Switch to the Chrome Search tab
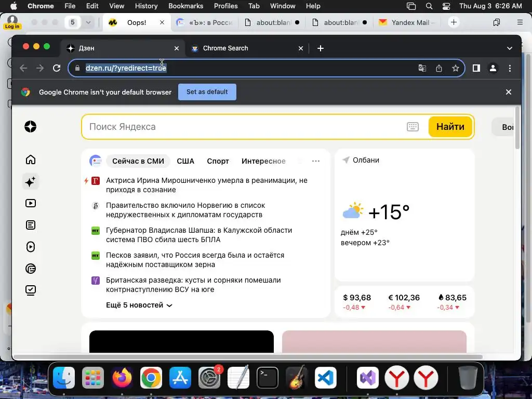The height and width of the screenshot is (399, 532). point(247,48)
